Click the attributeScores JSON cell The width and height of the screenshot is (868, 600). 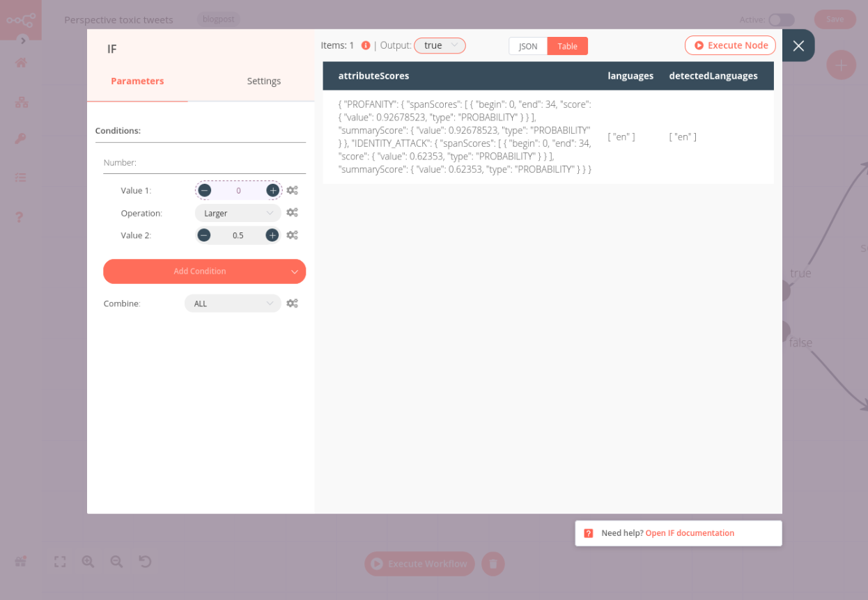(465, 136)
